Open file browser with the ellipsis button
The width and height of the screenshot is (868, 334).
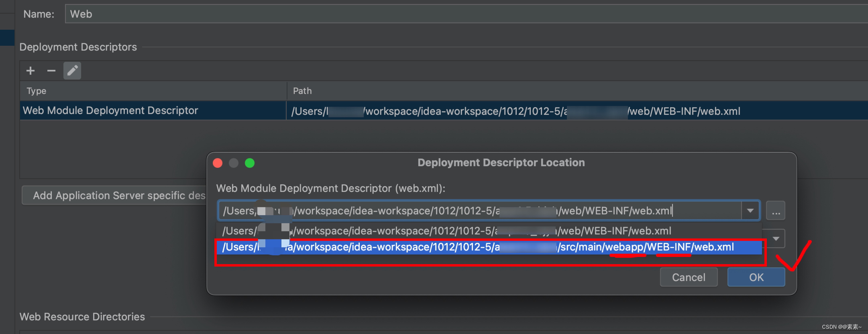(x=775, y=211)
